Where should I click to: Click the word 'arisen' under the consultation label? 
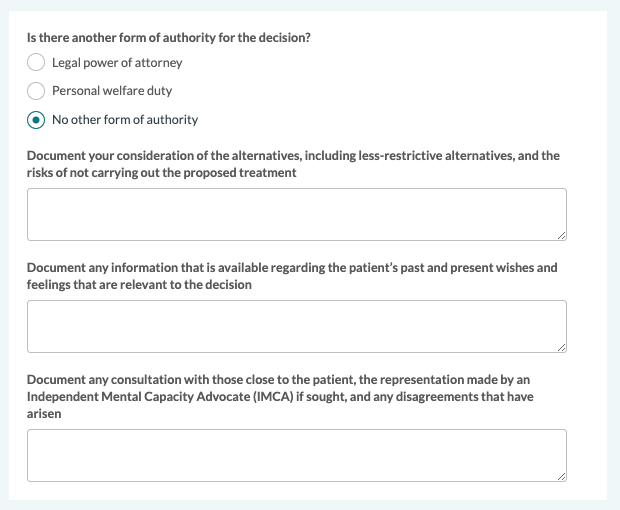click(x=44, y=414)
